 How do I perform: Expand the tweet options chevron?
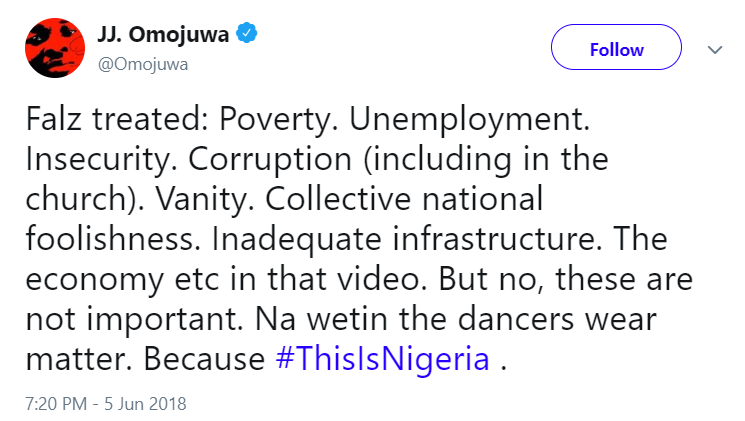click(714, 49)
